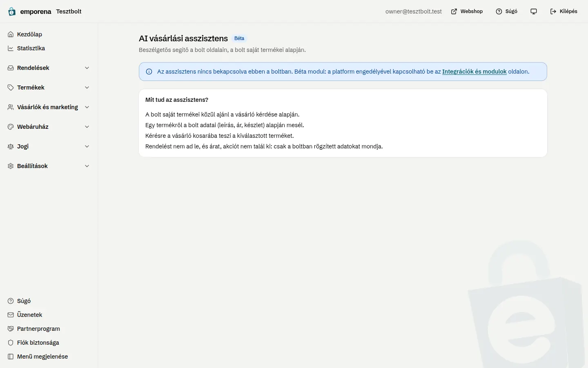The height and width of the screenshot is (368, 588).
Task: Expand Vásárlók és marketing chevron
Action: [87, 107]
